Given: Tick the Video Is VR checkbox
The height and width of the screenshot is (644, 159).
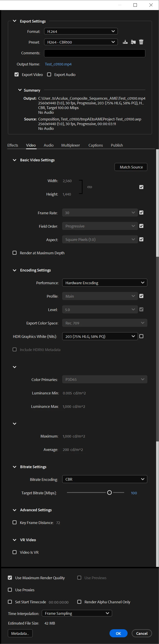Looking at the screenshot, I should (15, 552).
